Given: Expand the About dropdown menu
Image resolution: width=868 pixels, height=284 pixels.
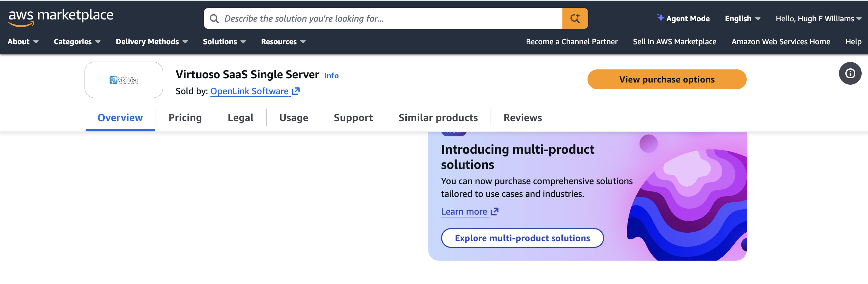Looking at the screenshot, I should click(23, 42).
